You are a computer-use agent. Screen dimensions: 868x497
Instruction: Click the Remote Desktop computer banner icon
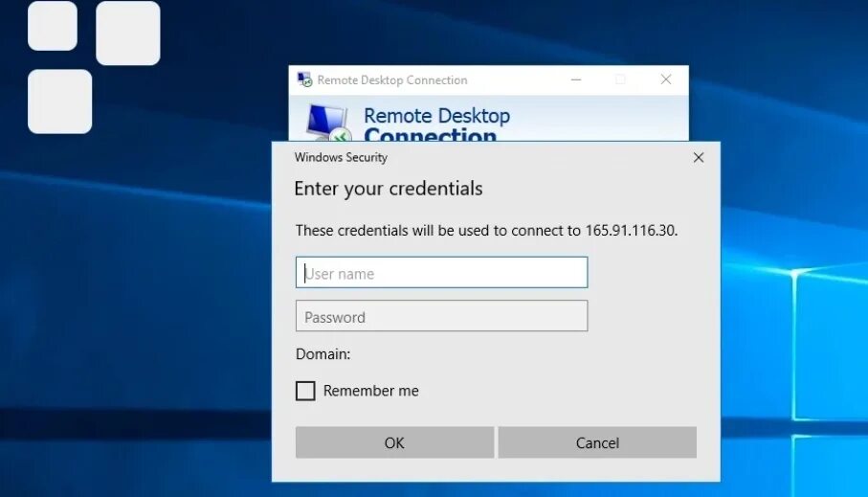click(x=328, y=122)
